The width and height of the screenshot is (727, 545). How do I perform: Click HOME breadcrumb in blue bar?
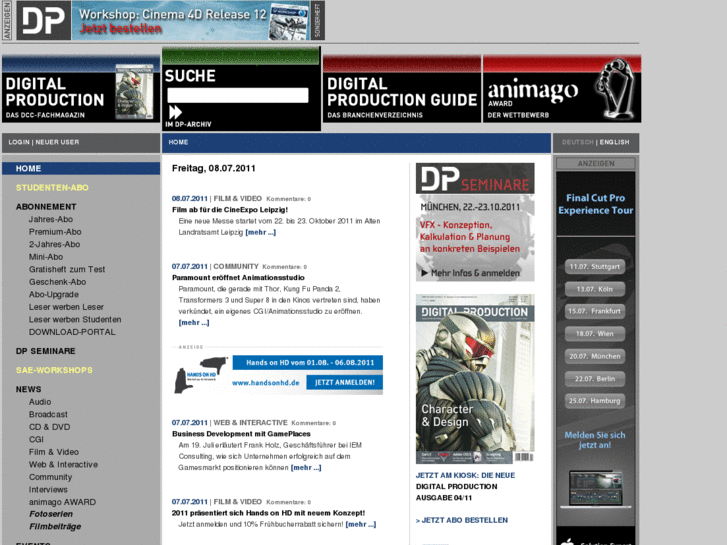click(x=179, y=142)
